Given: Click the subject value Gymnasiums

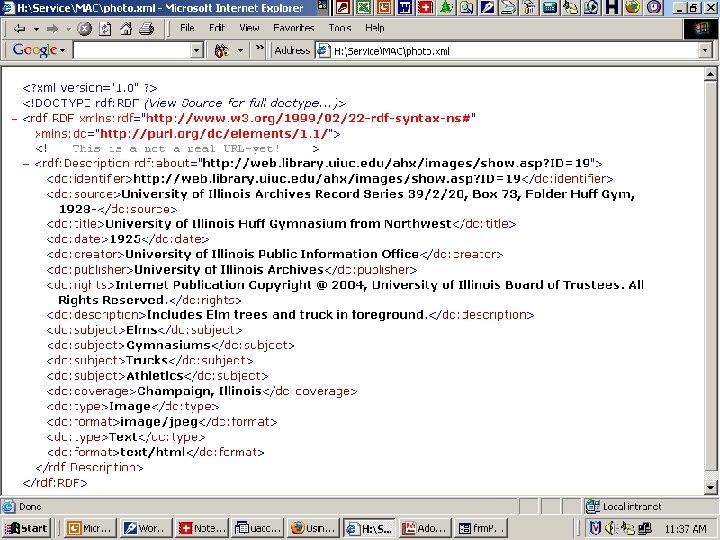Looking at the screenshot, I should point(168,345).
